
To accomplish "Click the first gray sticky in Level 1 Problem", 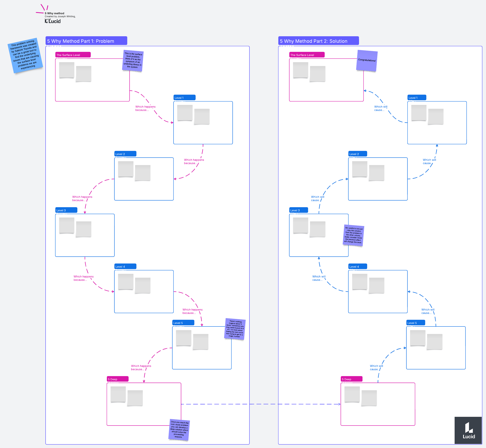I will coord(185,112).
